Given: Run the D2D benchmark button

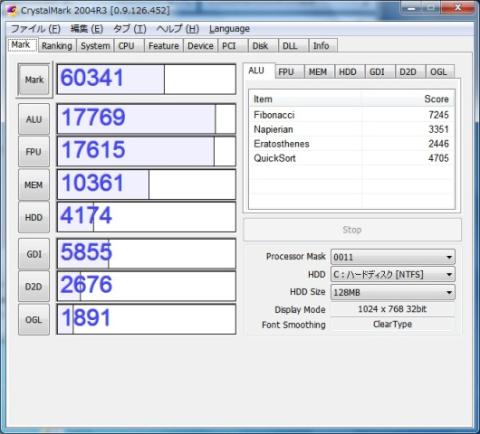Looking at the screenshot, I should pos(34,286).
